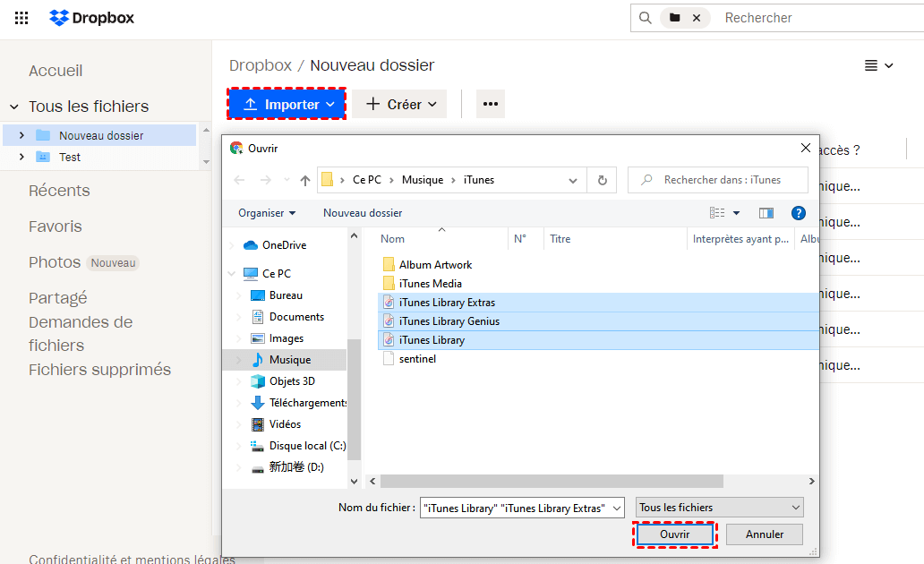
Task: Select Récents in the left navigation
Action: pos(59,191)
